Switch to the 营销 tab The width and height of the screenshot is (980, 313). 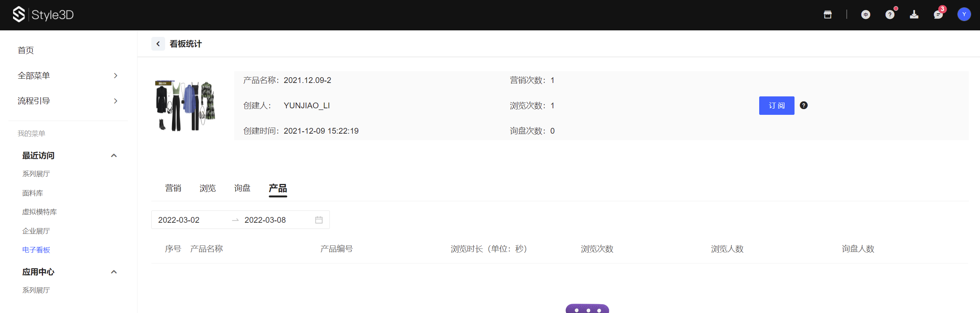tap(173, 188)
